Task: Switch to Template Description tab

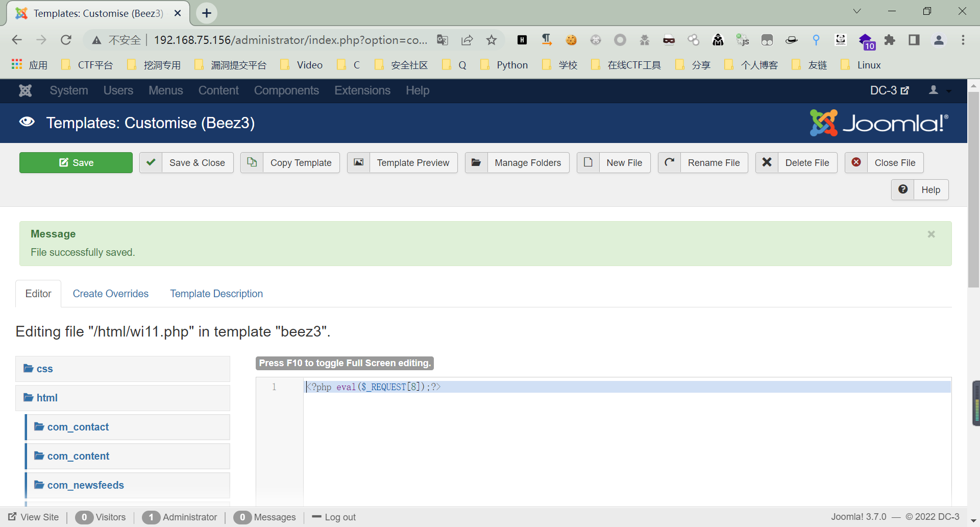Action: point(216,294)
